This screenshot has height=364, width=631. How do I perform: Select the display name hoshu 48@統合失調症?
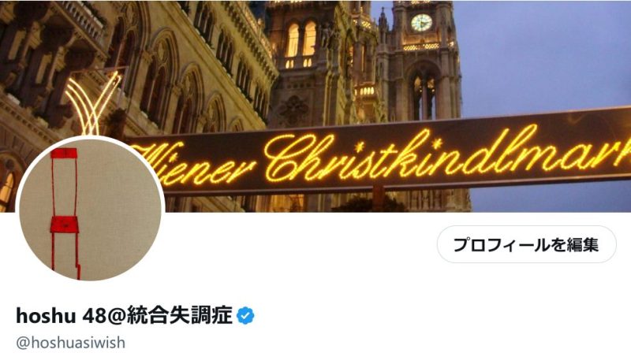125,315
